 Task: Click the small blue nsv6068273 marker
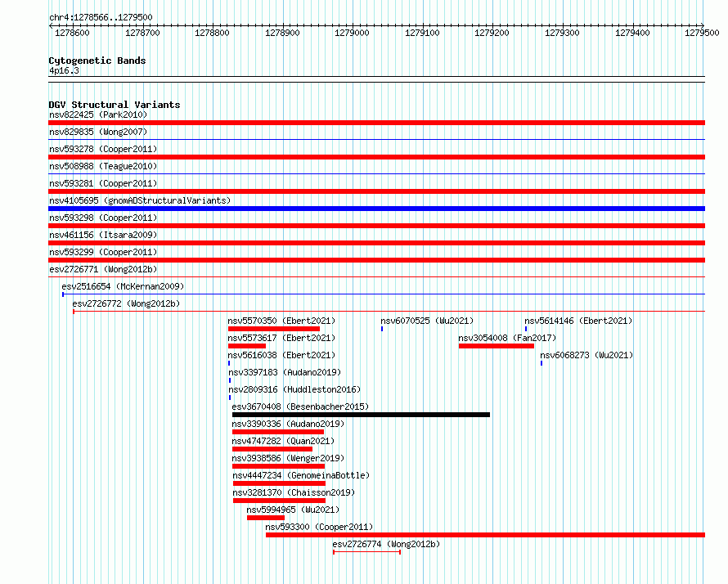click(x=542, y=363)
